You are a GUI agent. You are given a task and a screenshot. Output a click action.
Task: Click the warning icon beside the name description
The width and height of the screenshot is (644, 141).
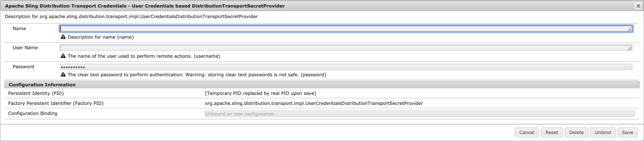[x=63, y=37]
